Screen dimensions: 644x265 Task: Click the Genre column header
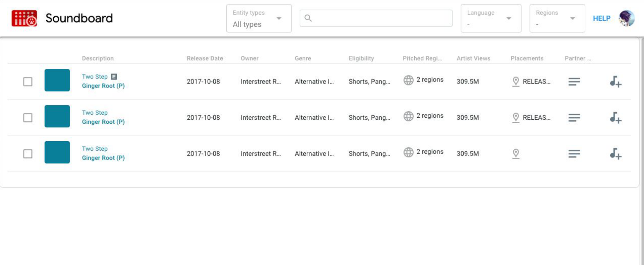[303, 58]
